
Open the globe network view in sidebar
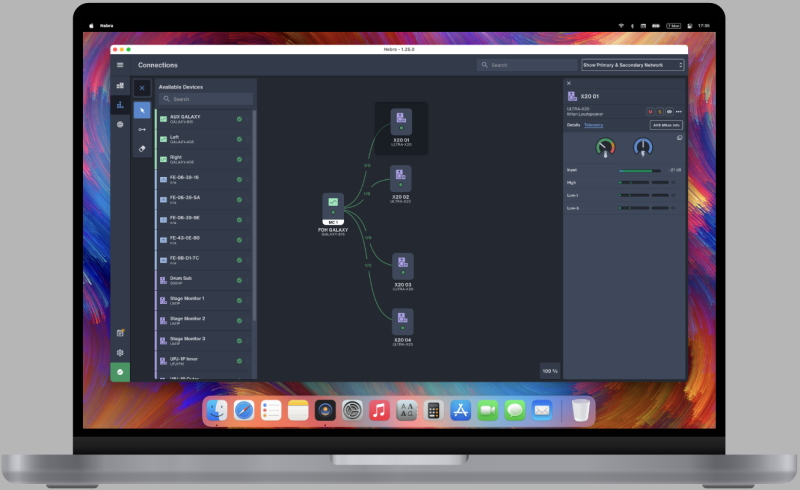pyautogui.click(x=120, y=125)
